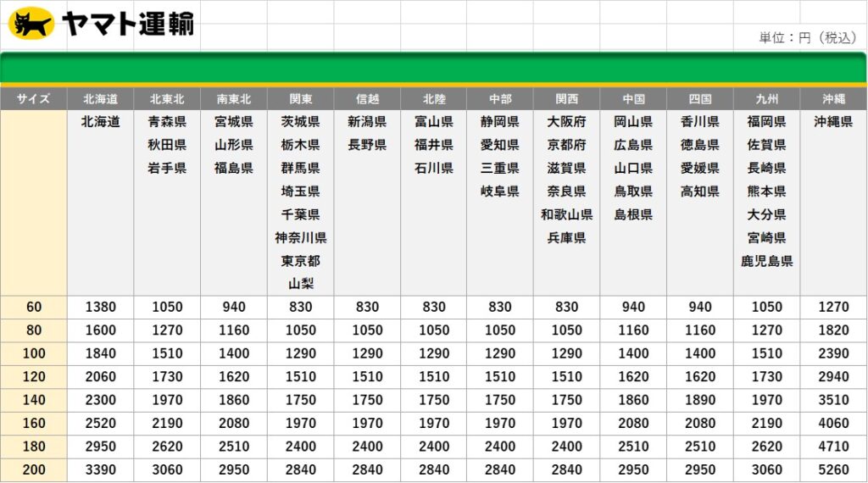Select 岩手県 in the 北東北 column
Viewport: 868px width, 483px height.
tap(167, 168)
